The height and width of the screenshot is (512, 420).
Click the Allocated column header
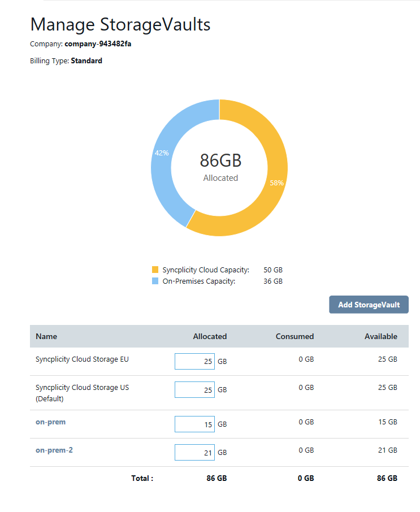click(x=210, y=336)
